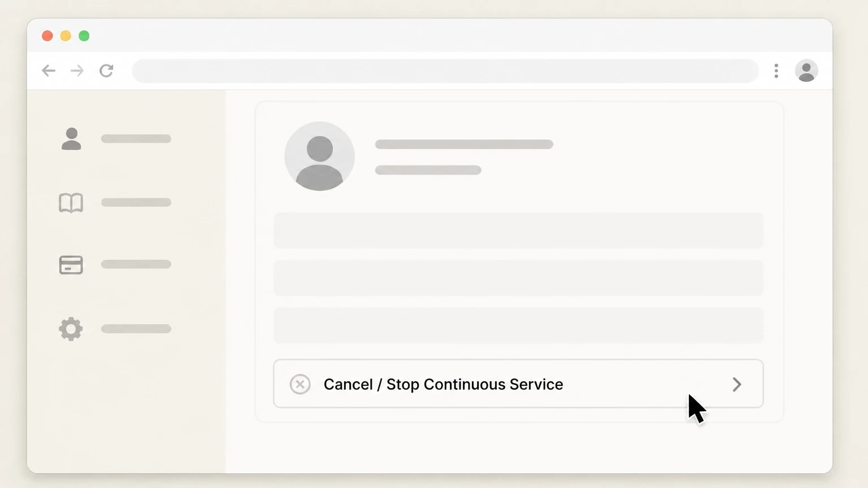Click the large profile picture avatar
This screenshot has height=488, width=868.
click(x=320, y=156)
